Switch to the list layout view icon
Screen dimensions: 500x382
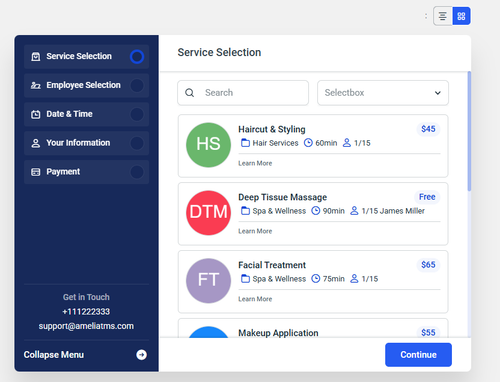(x=443, y=16)
